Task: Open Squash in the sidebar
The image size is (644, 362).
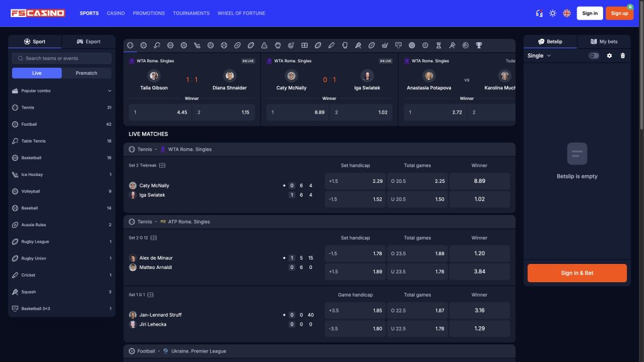Action: [x=62, y=292]
